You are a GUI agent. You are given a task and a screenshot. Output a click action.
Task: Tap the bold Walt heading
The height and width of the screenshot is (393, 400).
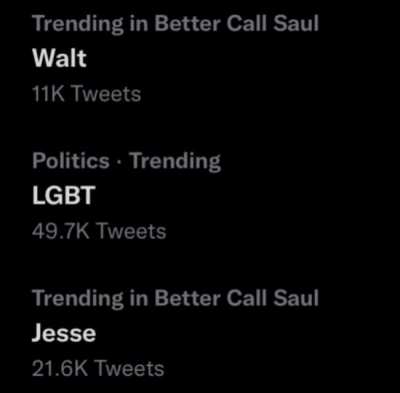(59, 58)
